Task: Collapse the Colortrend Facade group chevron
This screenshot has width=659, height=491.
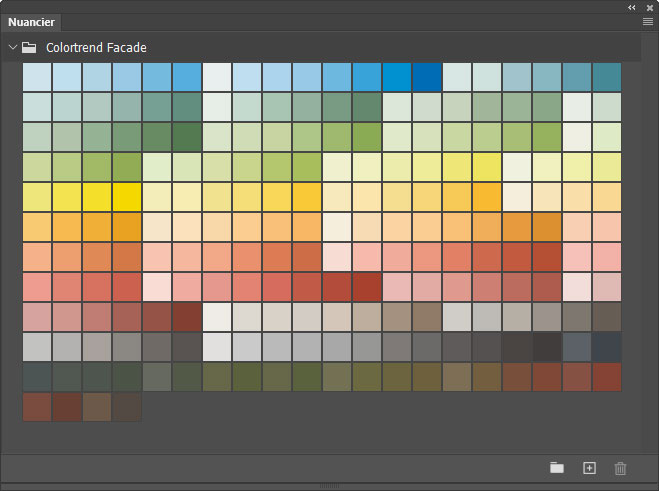Action: pyautogui.click(x=13, y=47)
